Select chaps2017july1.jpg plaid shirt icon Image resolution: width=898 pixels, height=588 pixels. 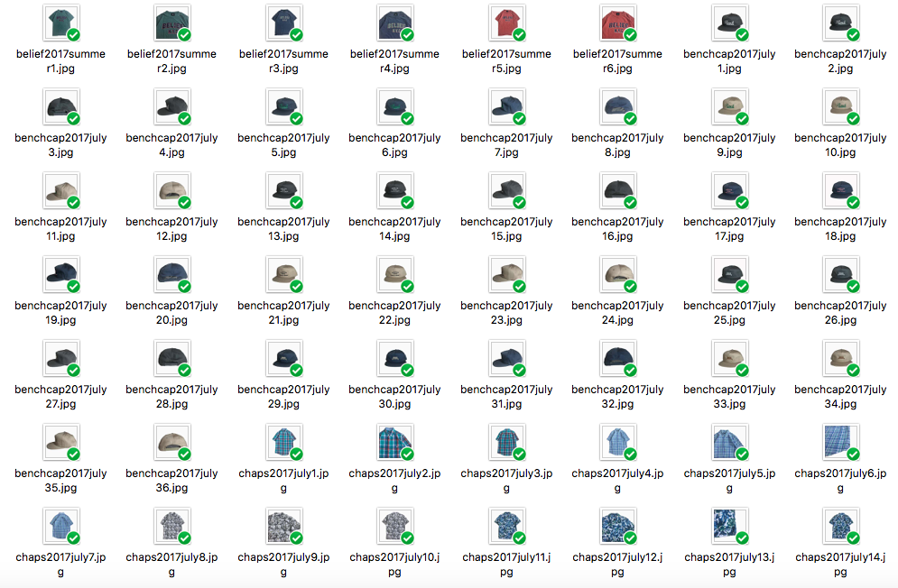(284, 442)
